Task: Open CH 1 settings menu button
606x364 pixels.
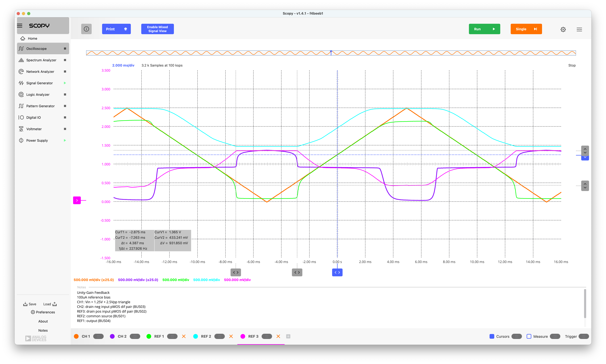Action: (x=98, y=336)
